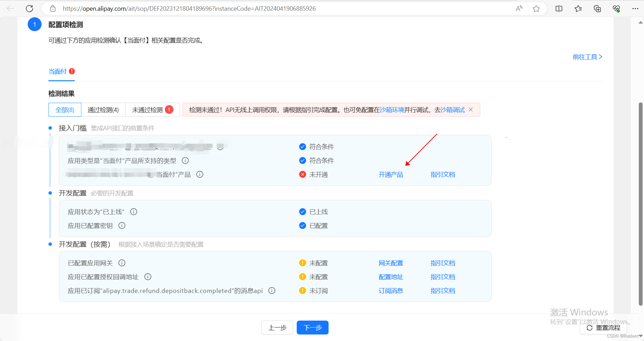
Task: Add page to favorites star icon
Action: [536, 9]
